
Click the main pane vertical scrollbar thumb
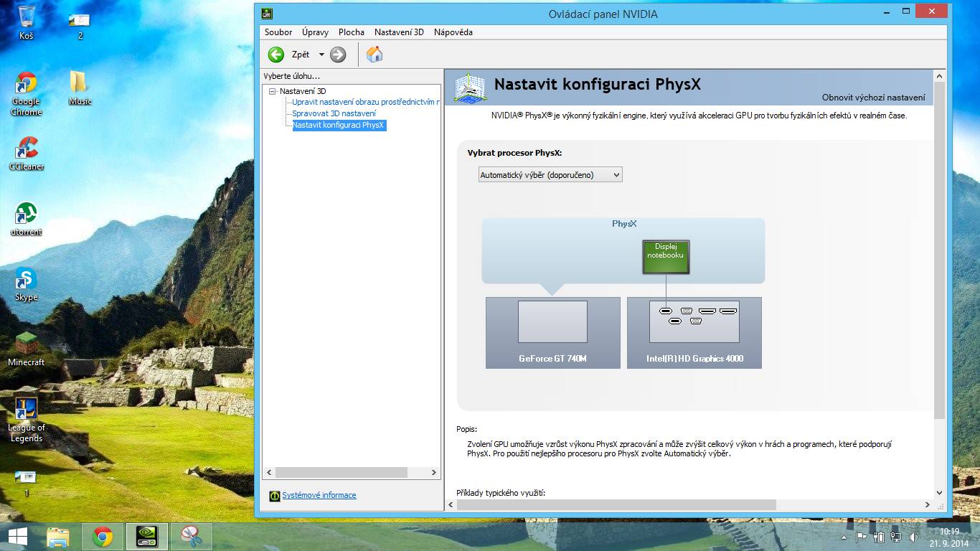coord(940,250)
